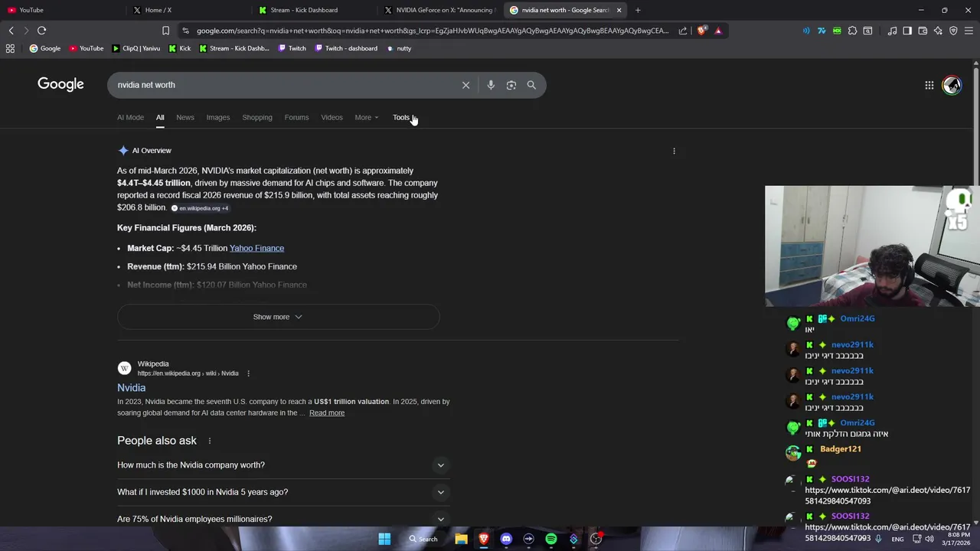
Task: Search by image with the camera lens icon
Action: [511, 85]
